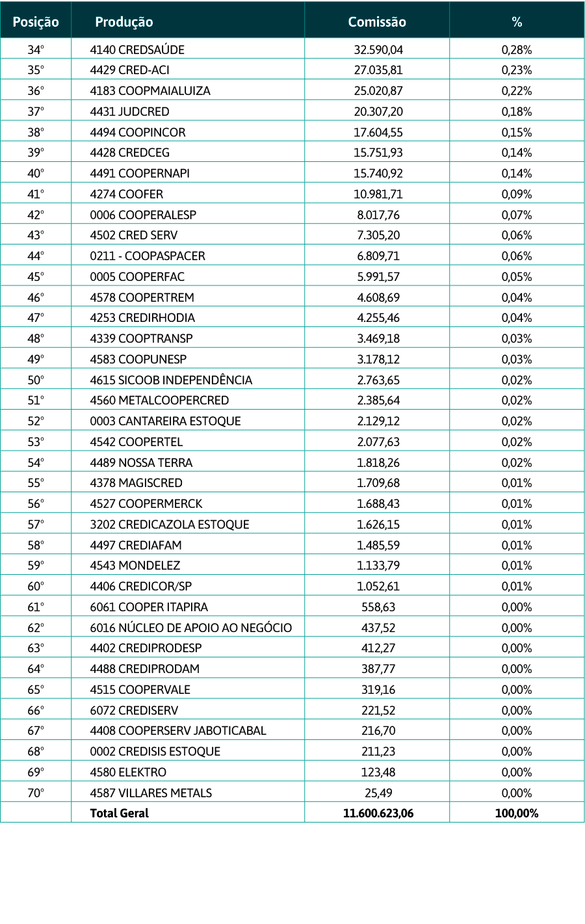Select the 4587 VILLARES METALS cell

coord(151,793)
